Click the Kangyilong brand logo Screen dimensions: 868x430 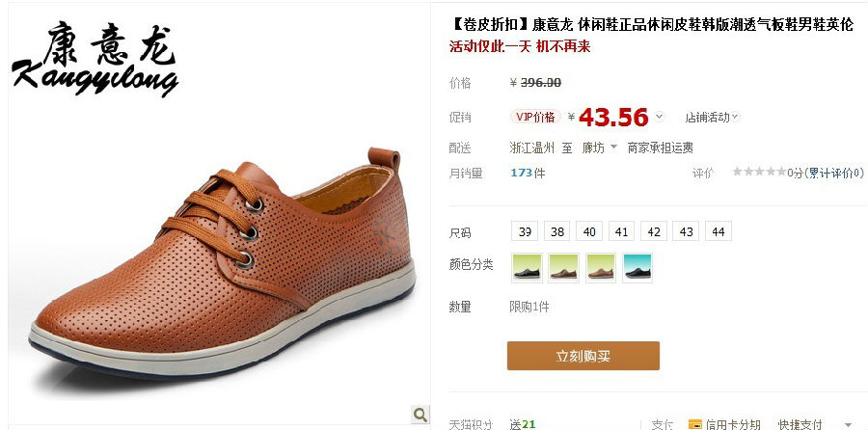[95, 59]
